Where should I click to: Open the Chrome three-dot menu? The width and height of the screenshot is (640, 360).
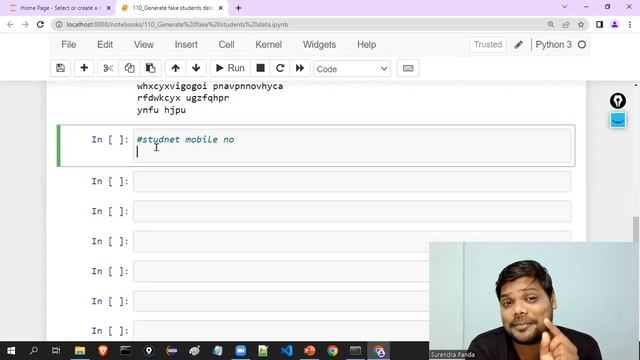(x=630, y=24)
